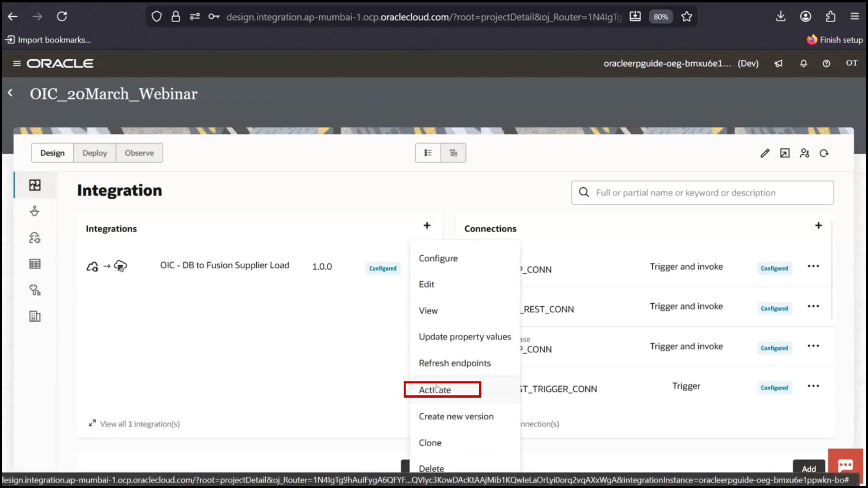Screen dimensions: 868x488
Task: Click the install site as app icon
Action: (x=635, y=17)
